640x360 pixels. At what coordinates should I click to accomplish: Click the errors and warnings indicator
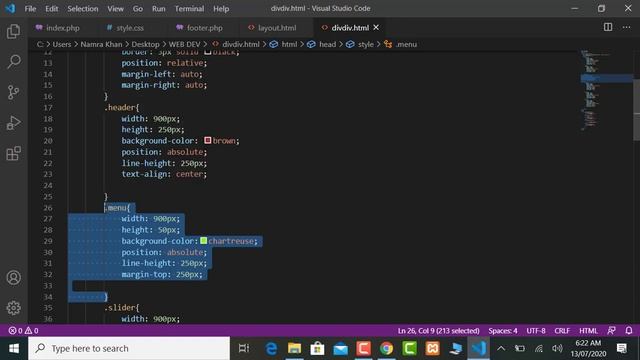(24, 331)
